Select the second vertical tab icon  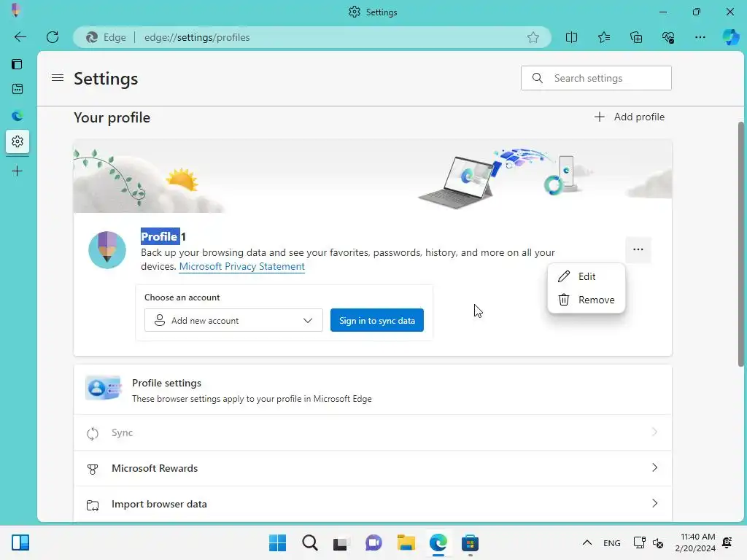point(18,89)
